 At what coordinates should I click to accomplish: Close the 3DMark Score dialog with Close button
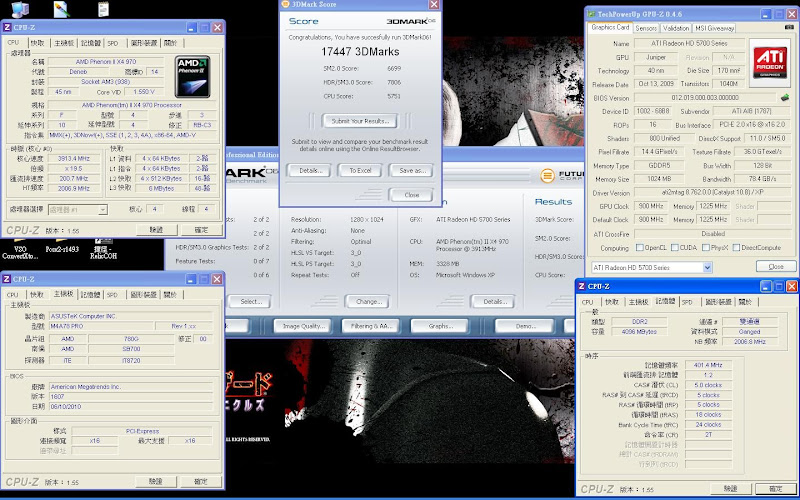(x=411, y=195)
